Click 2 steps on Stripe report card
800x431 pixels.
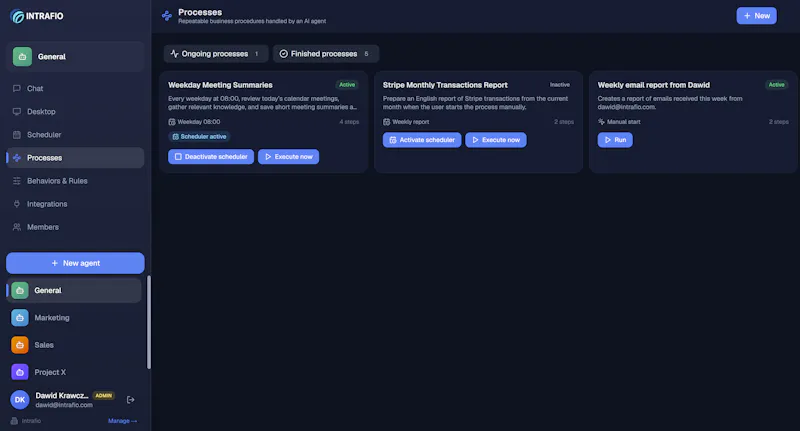point(564,122)
